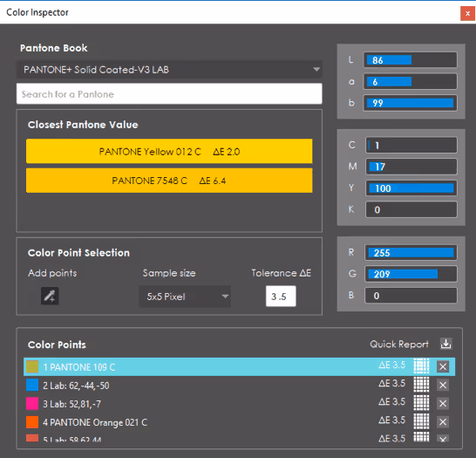Select row 4 PANTONE Orange 021 C
476x458 pixels.
pyautogui.click(x=239, y=422)
